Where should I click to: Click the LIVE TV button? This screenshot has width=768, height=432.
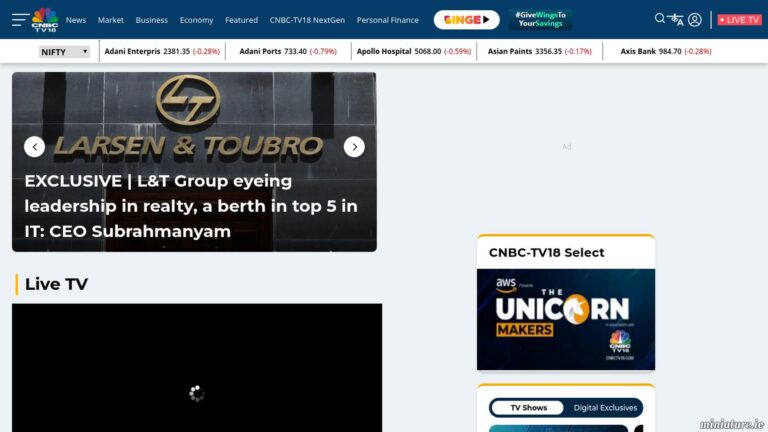tap(740, 20)
